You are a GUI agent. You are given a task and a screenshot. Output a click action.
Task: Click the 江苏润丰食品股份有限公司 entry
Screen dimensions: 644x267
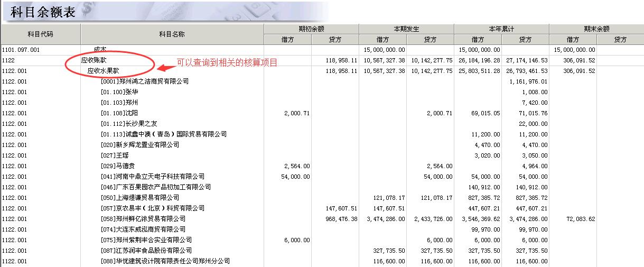(x=146, y=251)
